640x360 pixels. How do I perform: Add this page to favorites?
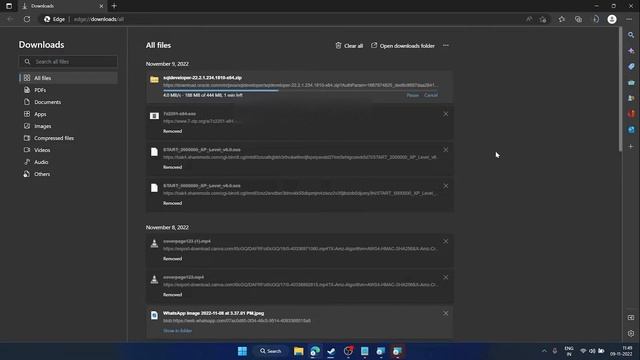coord(543,19)
